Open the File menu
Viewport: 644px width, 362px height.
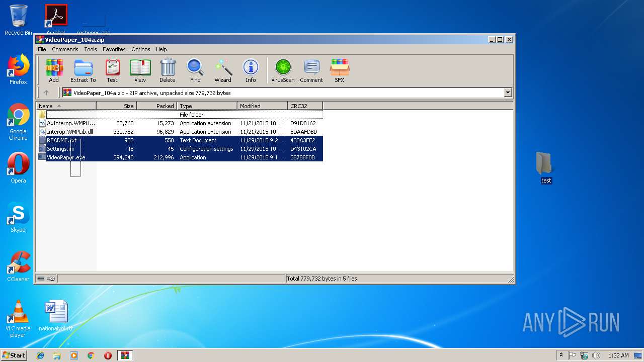tap(42, 49)
